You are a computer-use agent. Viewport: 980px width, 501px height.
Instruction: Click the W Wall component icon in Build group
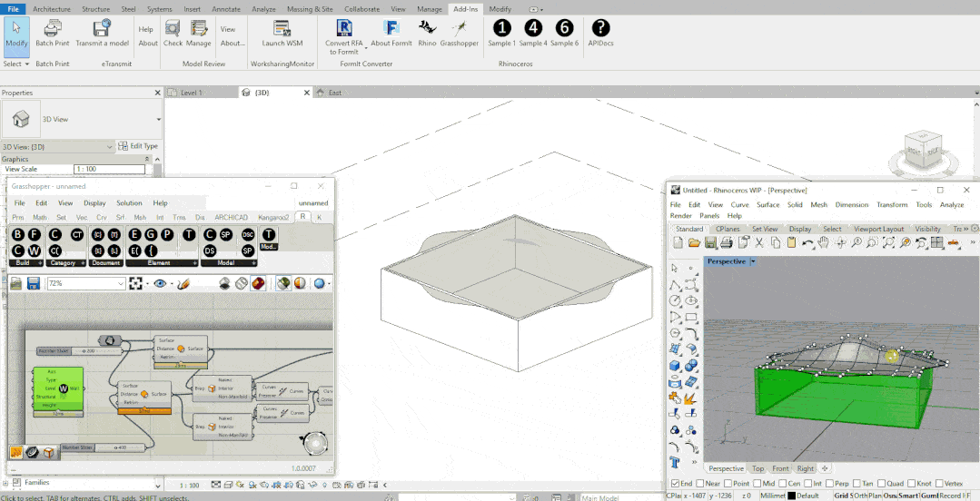coord(35,250)
